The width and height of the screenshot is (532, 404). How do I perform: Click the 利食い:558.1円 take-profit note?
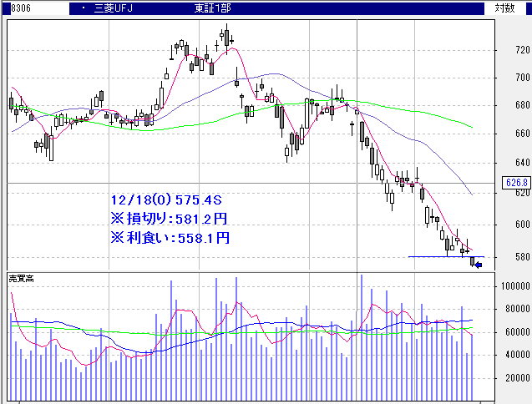tap(169, 238)
